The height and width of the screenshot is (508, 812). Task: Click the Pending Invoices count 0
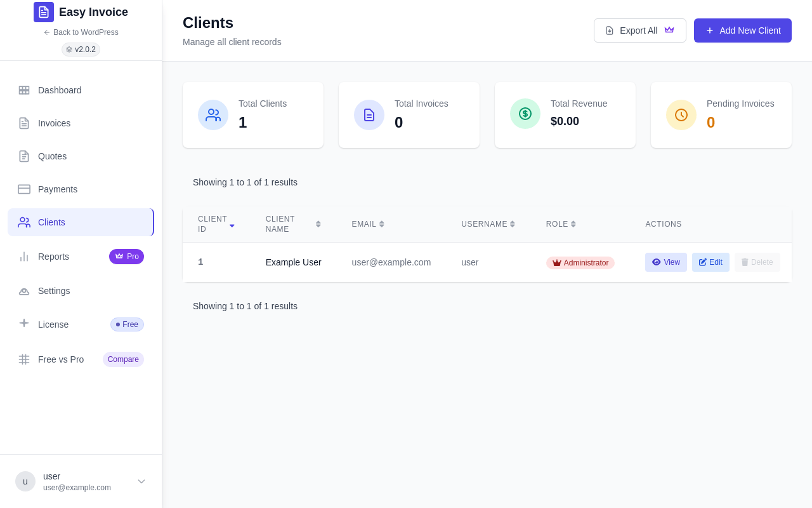[710, 123]
